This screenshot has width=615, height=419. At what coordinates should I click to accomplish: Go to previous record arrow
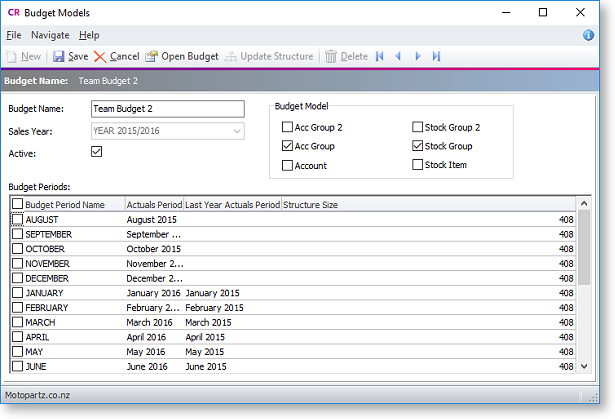(398, 56)
